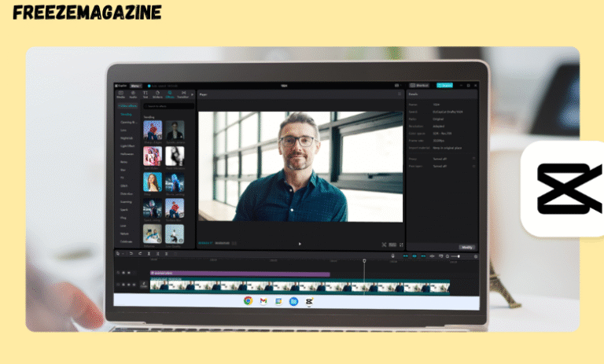
Task: Click the crop/scan icon left of the Ratio button
Action: (384, 245)
